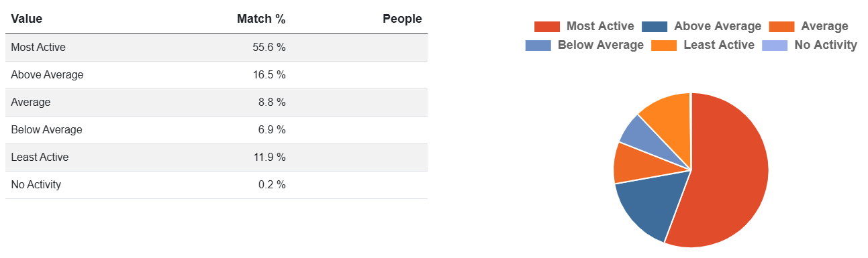The width and height of the screenshot is (868, 258).
Task: Click the No Activity table row
Action: [x=216, y=185]
